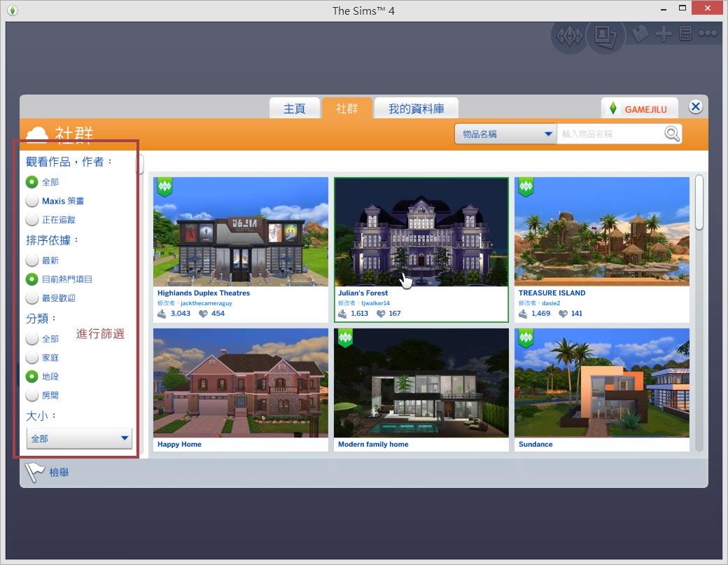
Task: Open the Modern family home thumbnail
Action: point(421,383)
